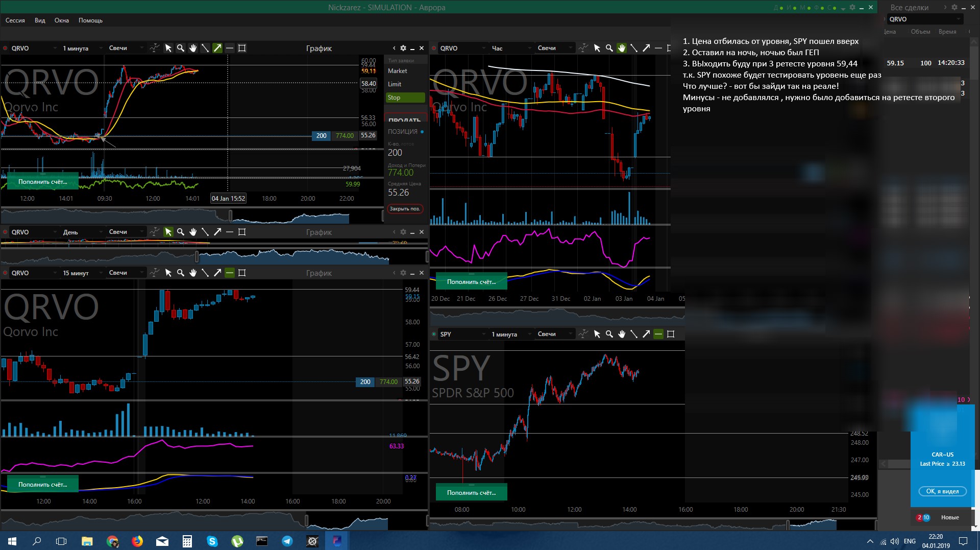The height and width of the screenshot is (550, 980).
Task: Open indicators icon in SPY chart toolbar
Action: 583,334
